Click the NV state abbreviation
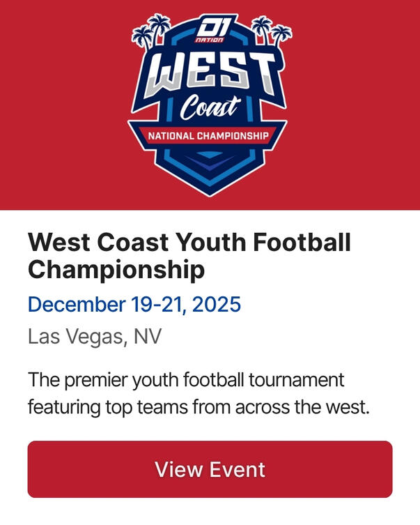 click(147, 337)
